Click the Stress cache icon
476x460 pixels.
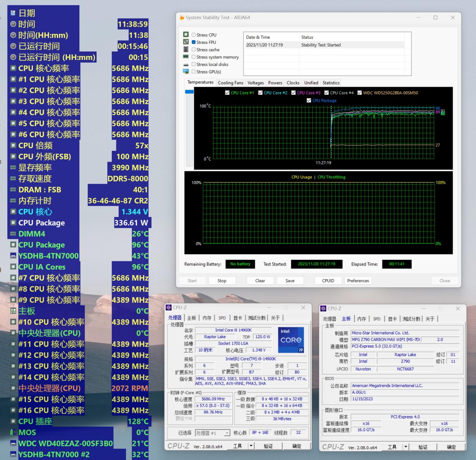[x=186, y=49]
